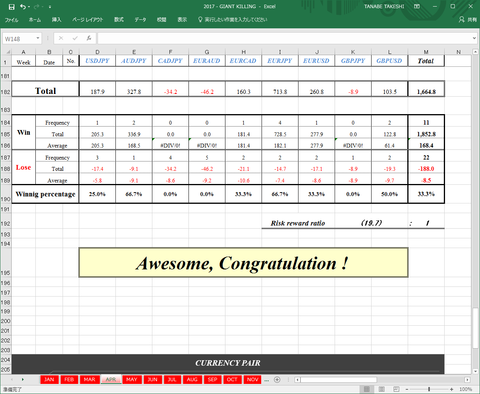Viewport: 480px width, 394px height.
Task: Click the TANABE TAKESHI account name
Action: 384,6
